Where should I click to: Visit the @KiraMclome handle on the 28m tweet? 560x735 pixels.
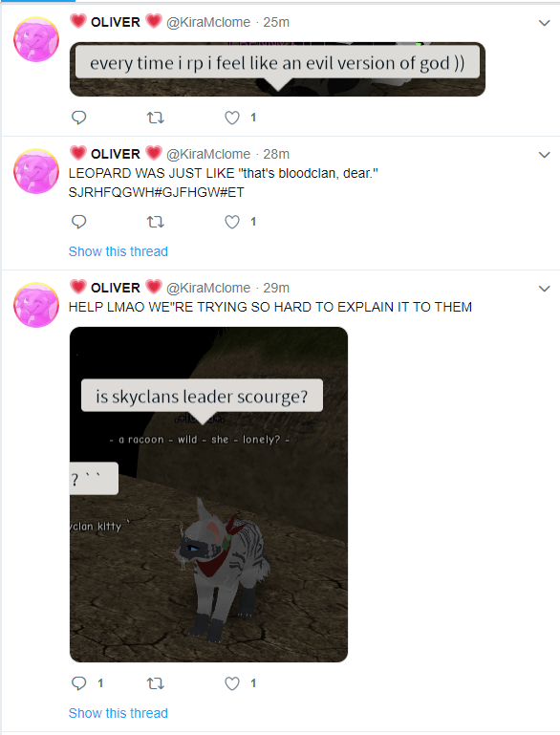(x=208, y=154)
